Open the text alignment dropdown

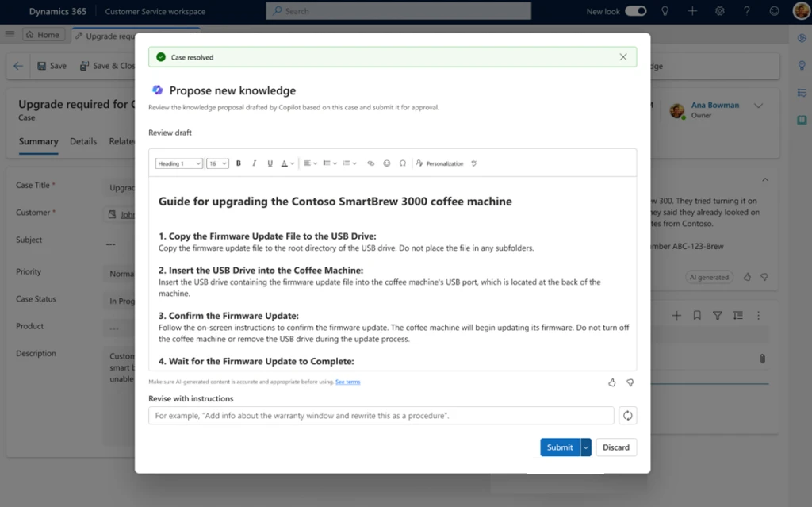[x=310, y=163]
